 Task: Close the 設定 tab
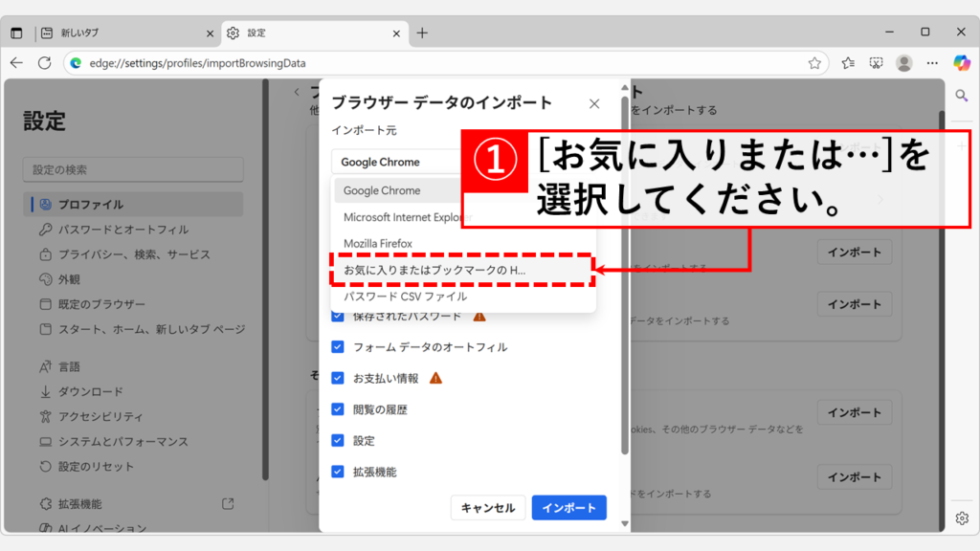click(x=396, y=33)
